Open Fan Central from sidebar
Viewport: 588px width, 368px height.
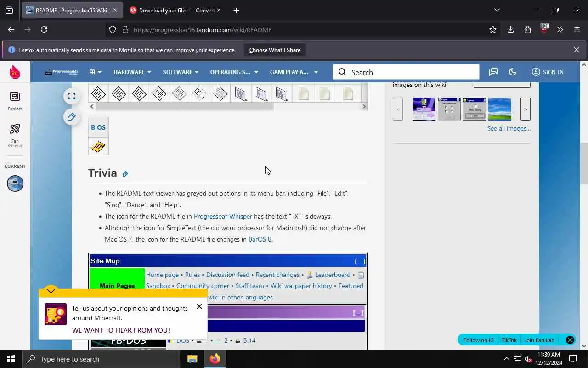pos(15,136)
